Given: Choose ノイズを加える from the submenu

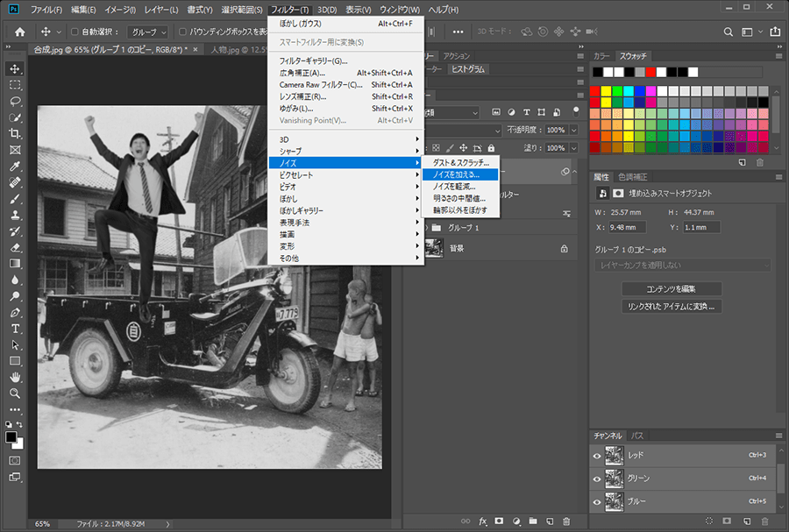Looking at the screenshot, I should point(455,174).
